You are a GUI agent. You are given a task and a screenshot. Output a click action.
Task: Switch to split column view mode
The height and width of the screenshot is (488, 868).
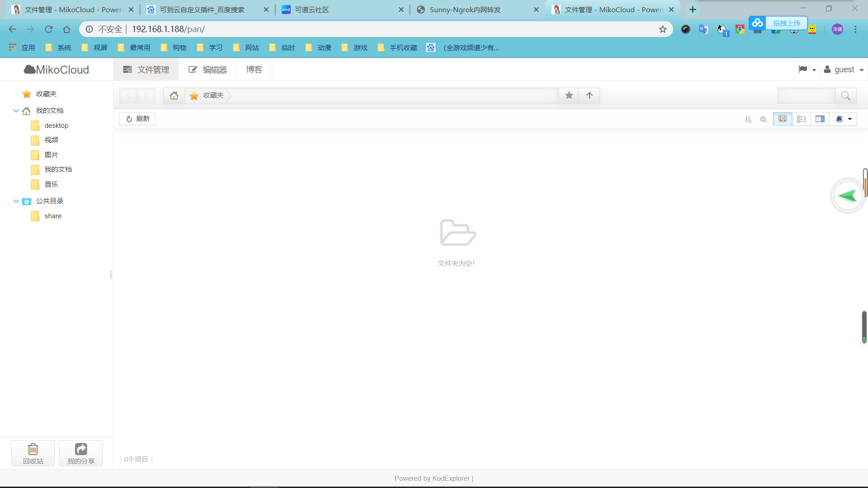click(x=820, y=119)
